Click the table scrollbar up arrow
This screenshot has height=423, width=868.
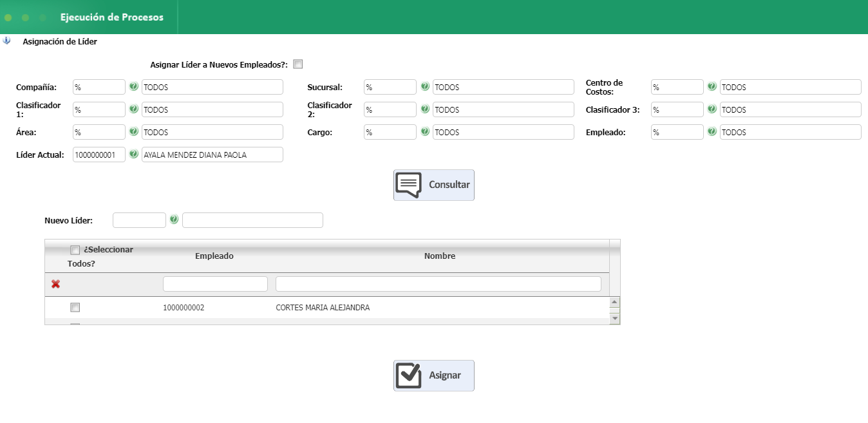coord(615,302)
